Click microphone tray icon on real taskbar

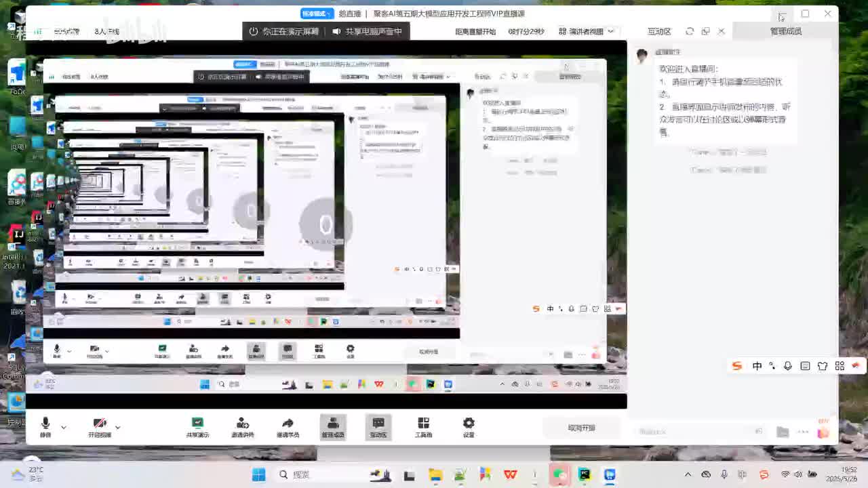click(x=724, y=474)
